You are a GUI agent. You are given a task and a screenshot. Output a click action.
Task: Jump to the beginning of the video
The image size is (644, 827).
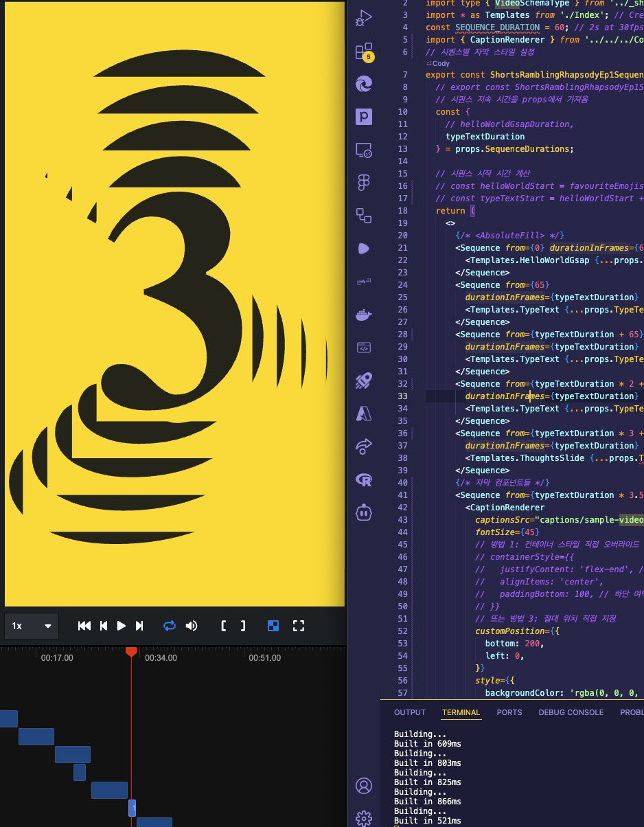click(84, 626)
